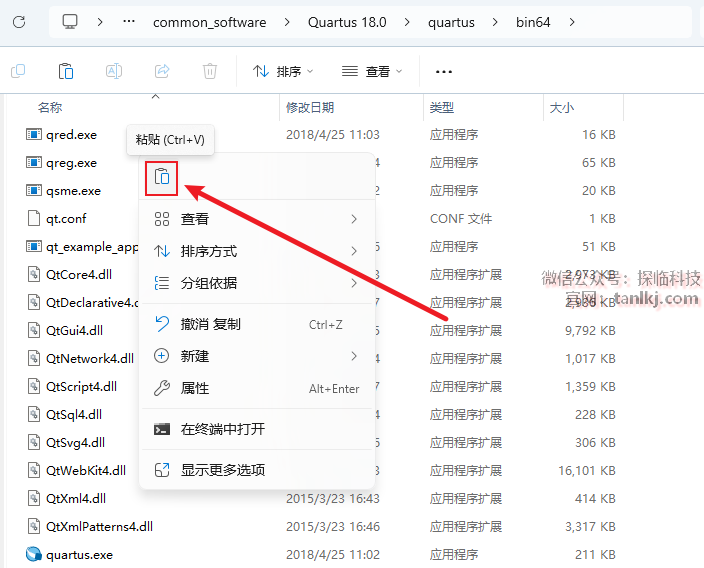The image size is (704, 568).
Task: Click the 16,101 KB size cell
Action: 587,471
